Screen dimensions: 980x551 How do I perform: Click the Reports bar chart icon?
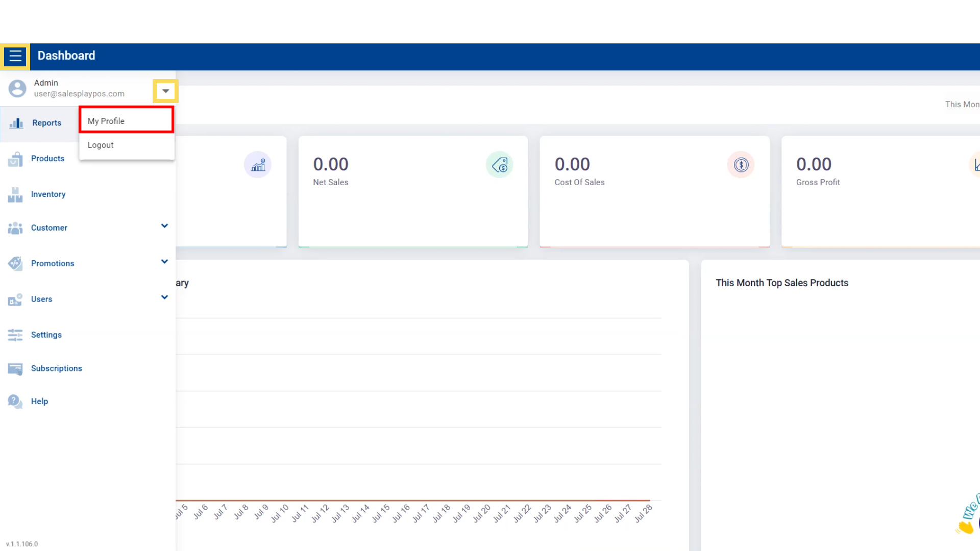point(16,123)
